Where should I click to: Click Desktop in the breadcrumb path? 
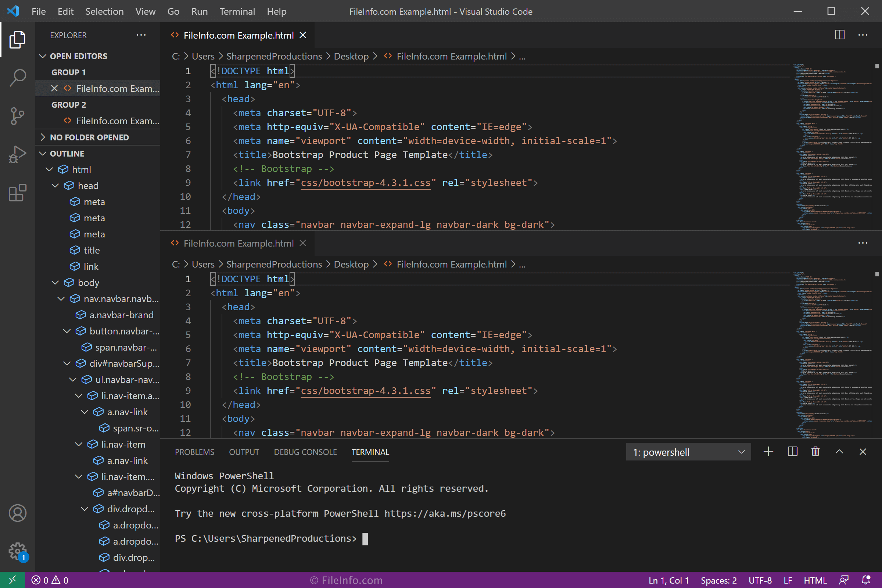pos(351,56)
